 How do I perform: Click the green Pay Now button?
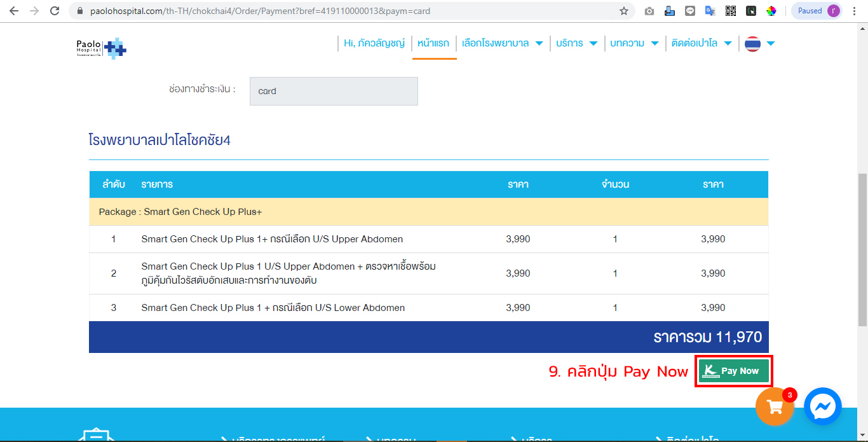point(733,371)
